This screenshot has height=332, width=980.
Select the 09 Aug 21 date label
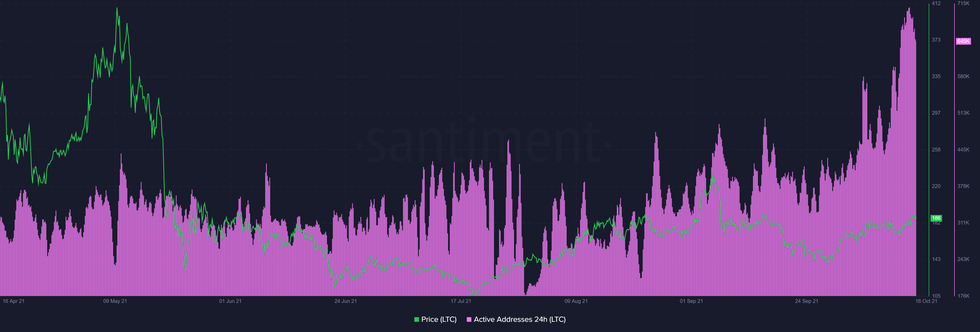click(576, 301)
